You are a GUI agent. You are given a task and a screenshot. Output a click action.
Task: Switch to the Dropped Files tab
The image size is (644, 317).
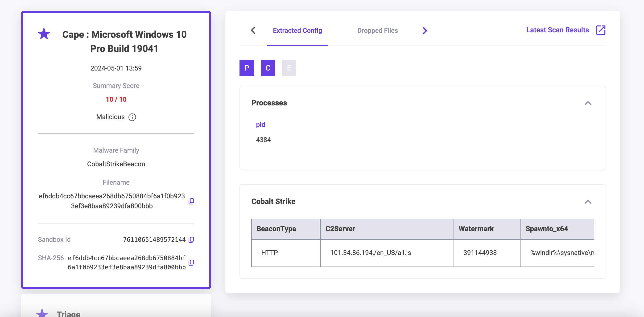click(x=377, y=30)
